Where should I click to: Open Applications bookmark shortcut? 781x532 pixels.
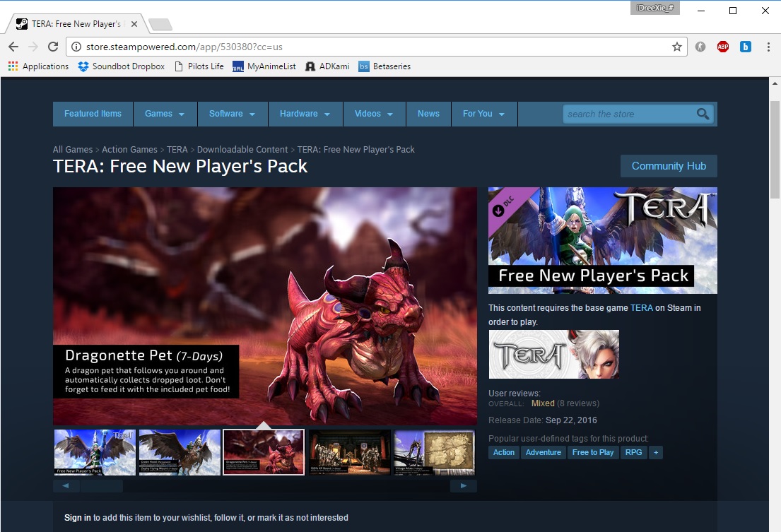pyautogui.click(x=38, y=66)
